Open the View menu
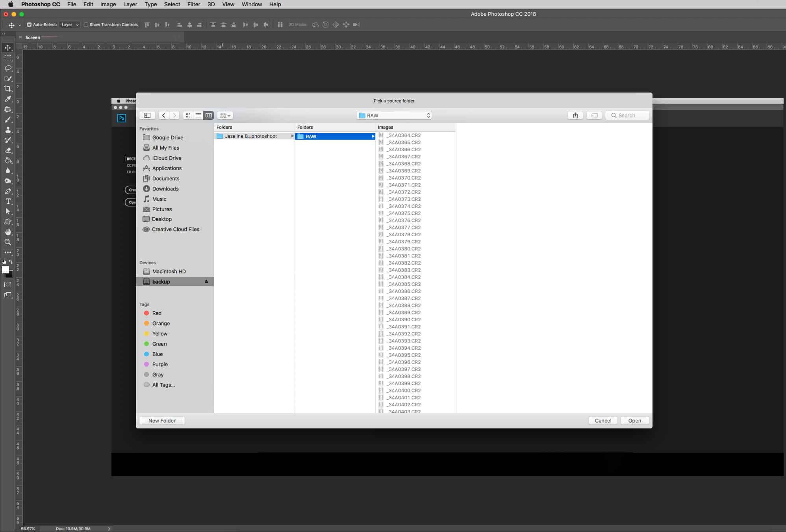 click(228, 4)
